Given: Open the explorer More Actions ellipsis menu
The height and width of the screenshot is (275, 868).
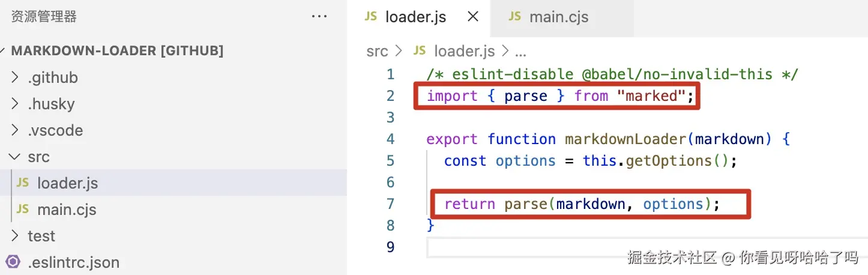Looking at the screenshot, I should coord(319,17).
